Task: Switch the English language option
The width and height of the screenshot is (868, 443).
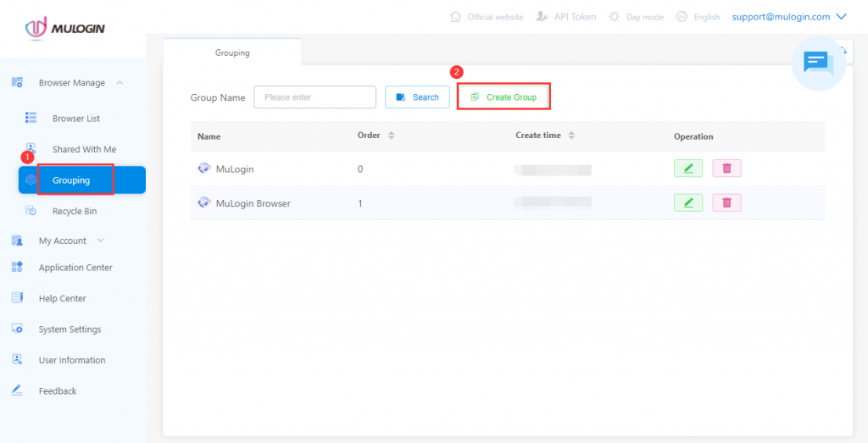Action: pyautogui.click(x=706, y=17)
